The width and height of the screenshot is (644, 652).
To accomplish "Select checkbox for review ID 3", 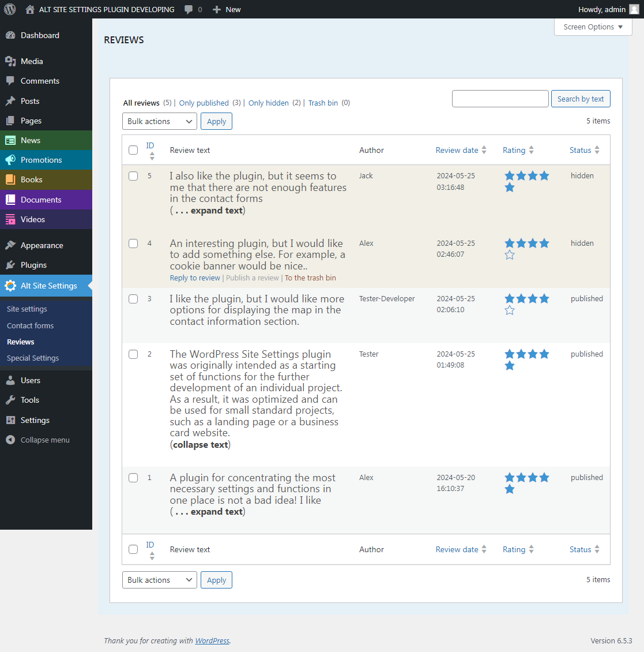I will click(x=133, y=299).
